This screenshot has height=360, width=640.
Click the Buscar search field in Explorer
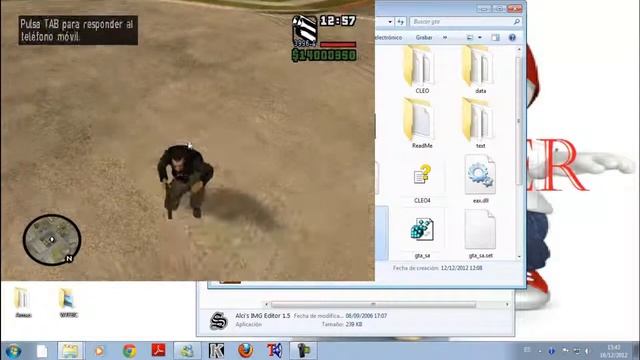[x=465, y=22]
